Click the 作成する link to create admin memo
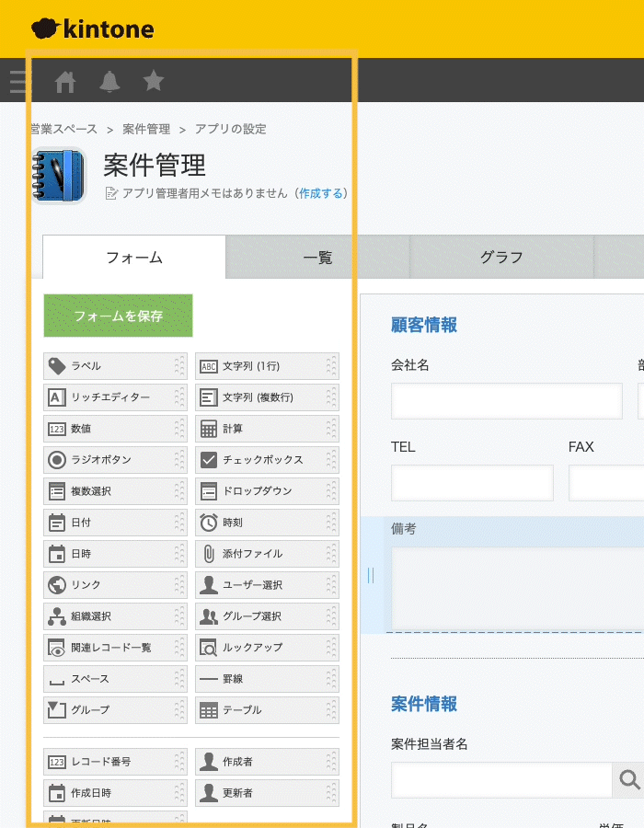This screenshot has width=644, height=828. [x=322, y=193]
